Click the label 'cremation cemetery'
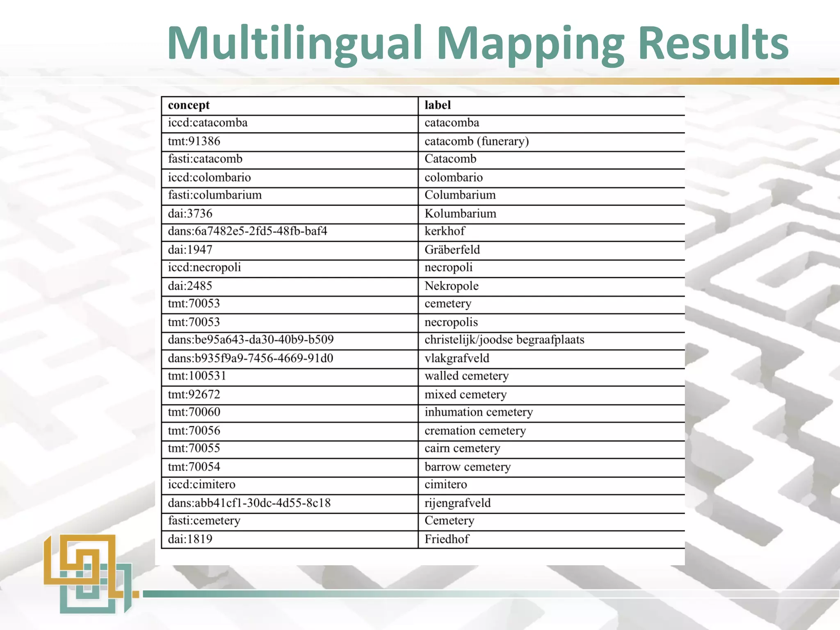The height and width of the screenshot is (630, 840). (475, 431)
